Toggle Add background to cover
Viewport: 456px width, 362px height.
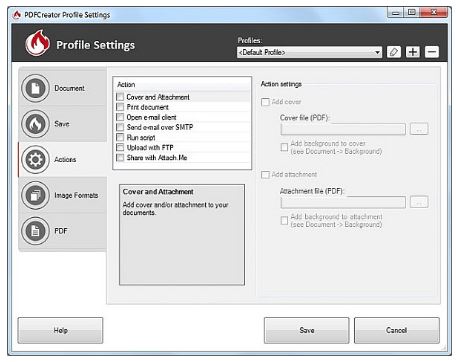coord(284,147)
